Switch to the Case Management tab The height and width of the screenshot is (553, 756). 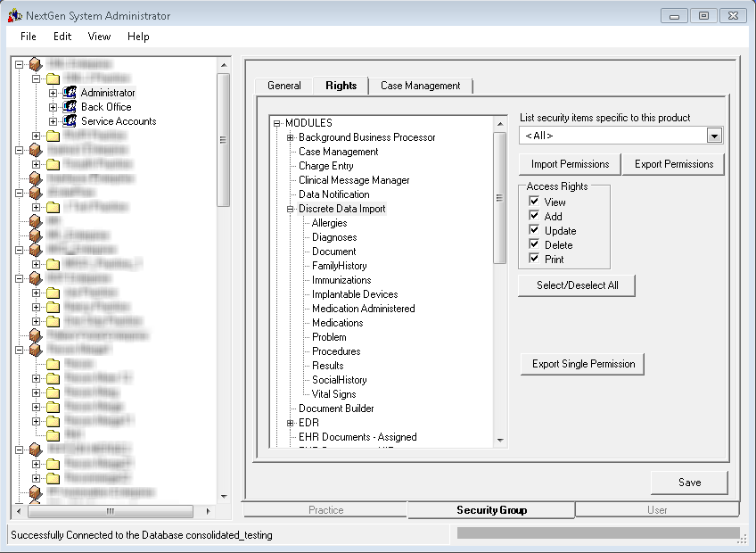coord(421,86)
